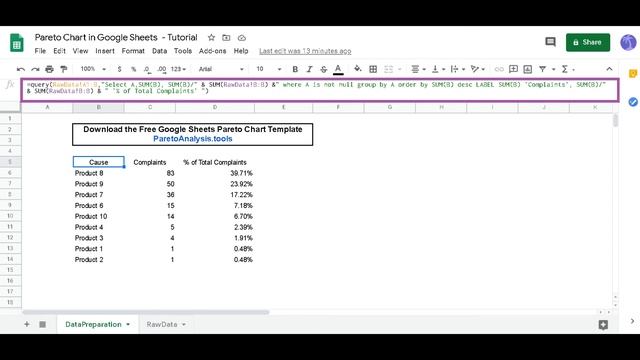Select row 10 header
The height and width of the screenshot is (360, 640).
[x=10, y=216]
